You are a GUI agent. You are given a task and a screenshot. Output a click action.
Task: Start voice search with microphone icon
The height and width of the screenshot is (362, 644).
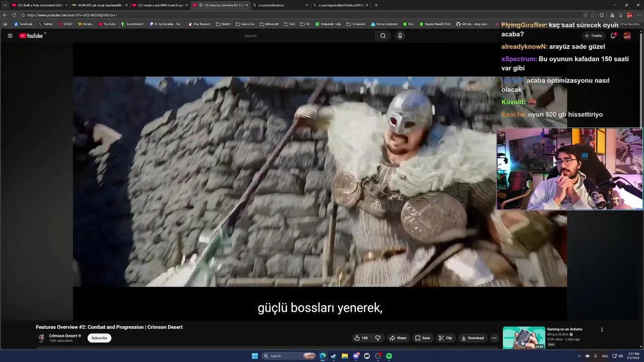(x=400, y=36)
